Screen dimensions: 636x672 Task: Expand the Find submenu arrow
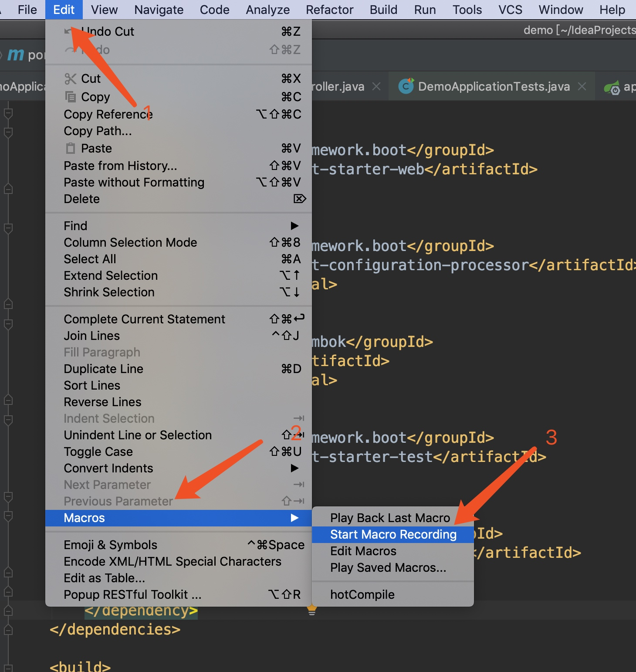point(295,226)
